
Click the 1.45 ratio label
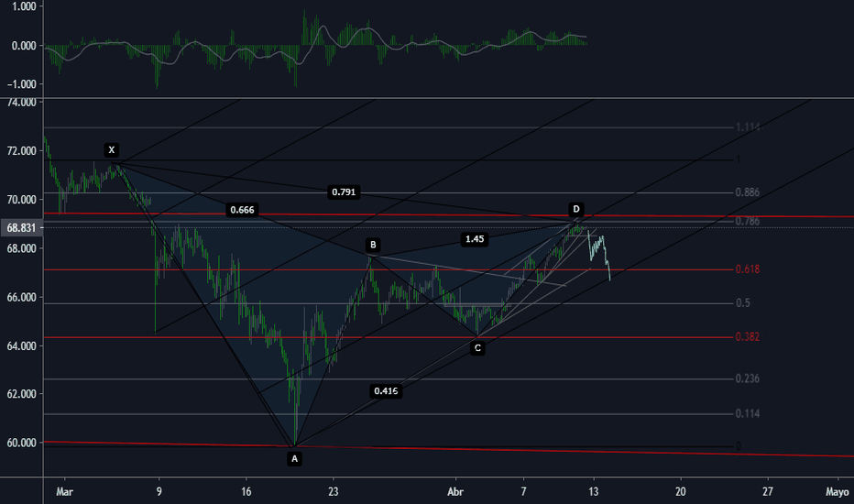click(475, 238)
